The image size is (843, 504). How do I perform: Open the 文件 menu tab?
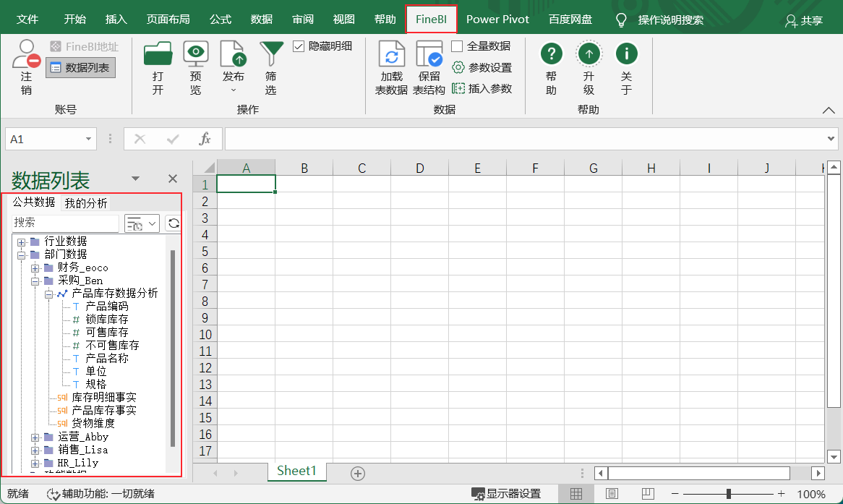(27, 20)
